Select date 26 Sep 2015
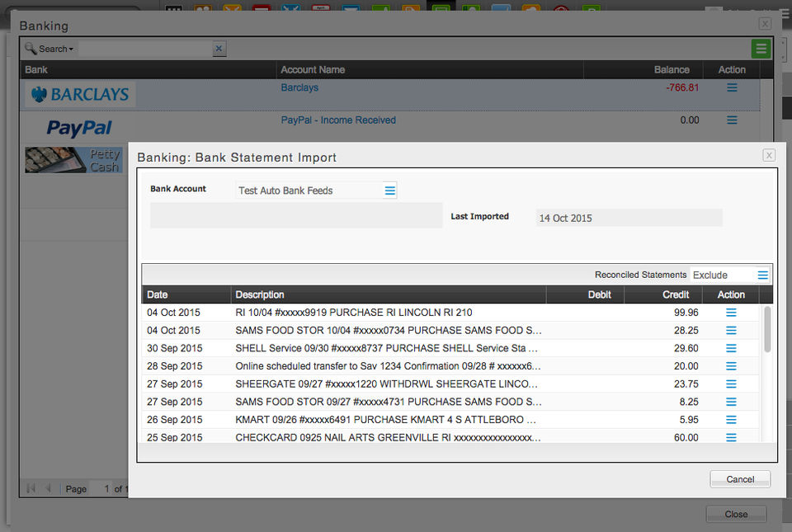The height and width of the screenshot is (532, 792). click(174, 420)
